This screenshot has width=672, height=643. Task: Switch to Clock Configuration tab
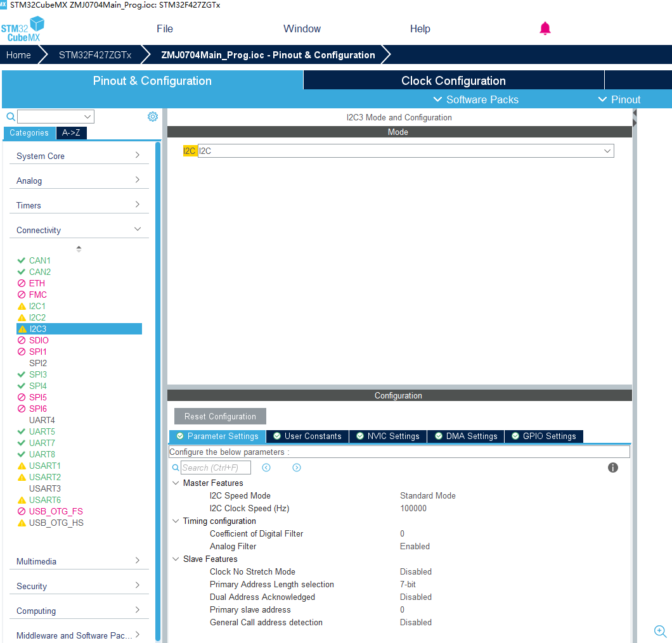point(453,80)
